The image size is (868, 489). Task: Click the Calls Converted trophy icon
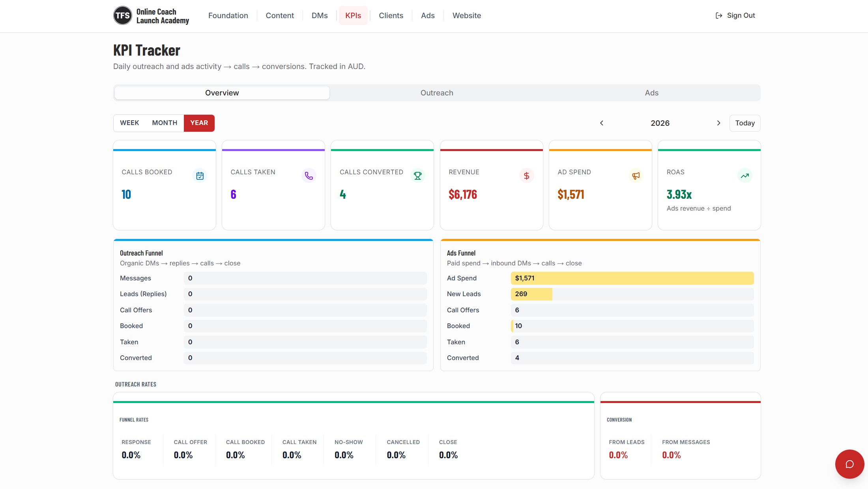(418, 175)
